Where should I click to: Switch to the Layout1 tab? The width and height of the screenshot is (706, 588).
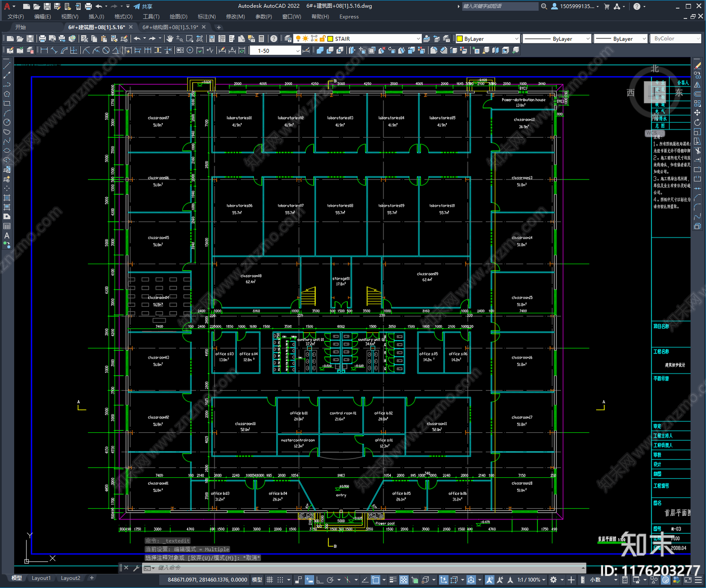point(41,578)
